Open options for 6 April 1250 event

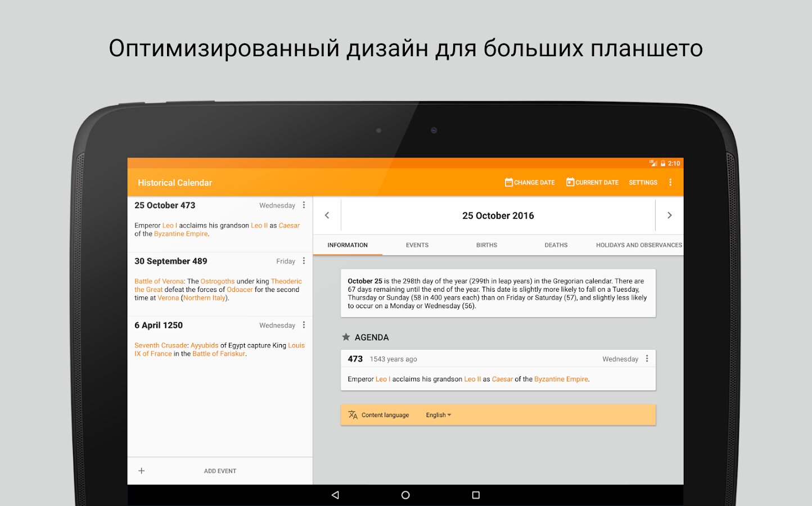point(304,325)
